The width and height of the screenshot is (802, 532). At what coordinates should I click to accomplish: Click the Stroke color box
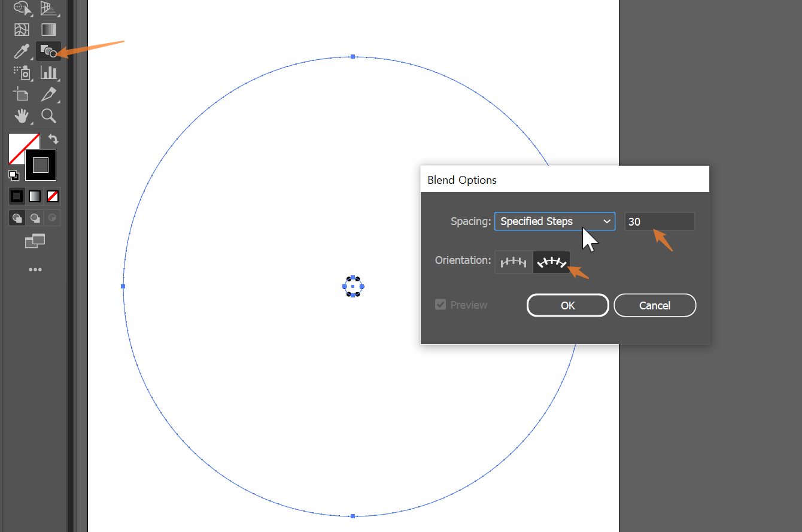click(x=41, y=165)
